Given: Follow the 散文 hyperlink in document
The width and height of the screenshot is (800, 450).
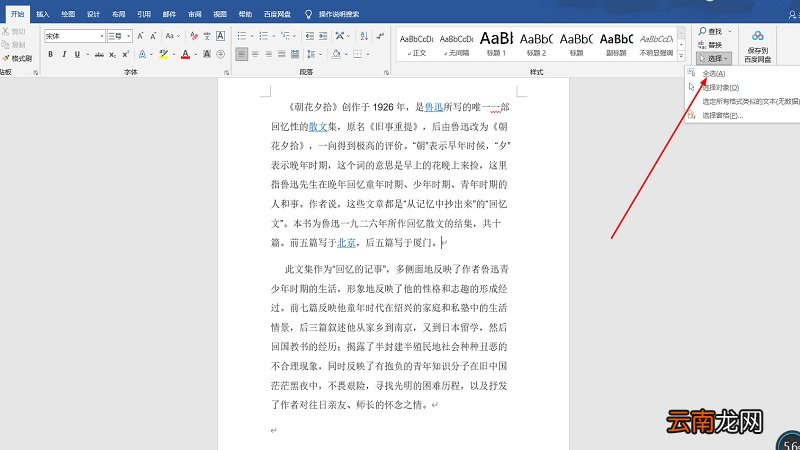Looking at the screenshot, I should tap(318, 127).
